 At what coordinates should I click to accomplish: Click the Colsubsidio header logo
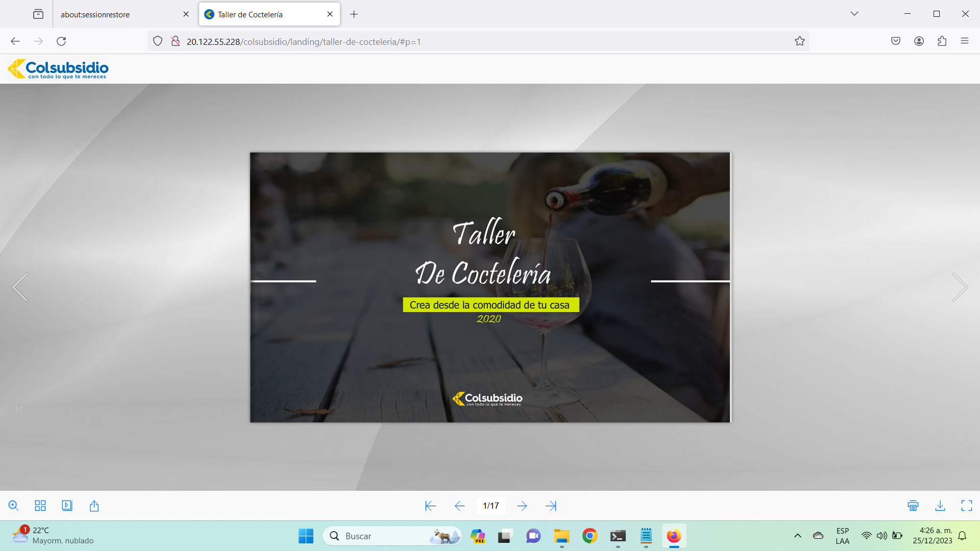click(x=58, y=68)
